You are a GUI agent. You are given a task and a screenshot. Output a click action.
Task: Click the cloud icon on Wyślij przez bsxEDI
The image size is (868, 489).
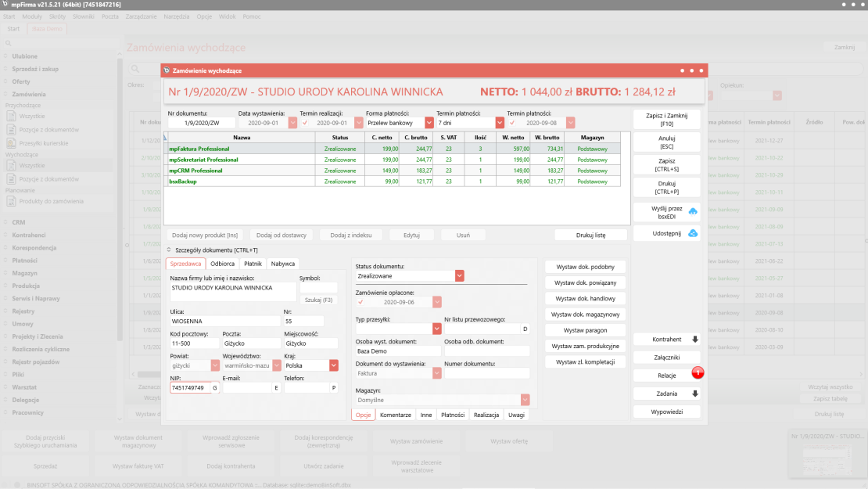pyautogui.click(x=693, y=211)
